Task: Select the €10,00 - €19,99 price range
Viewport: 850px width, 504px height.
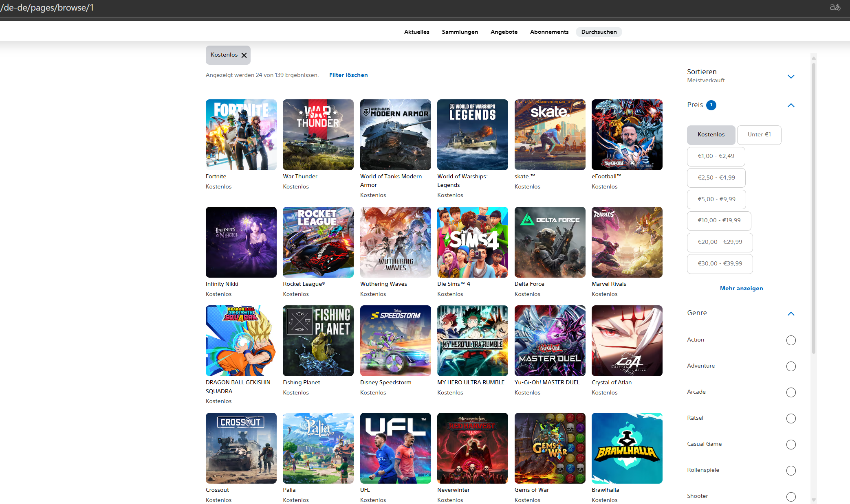Action: click(719, 221)
